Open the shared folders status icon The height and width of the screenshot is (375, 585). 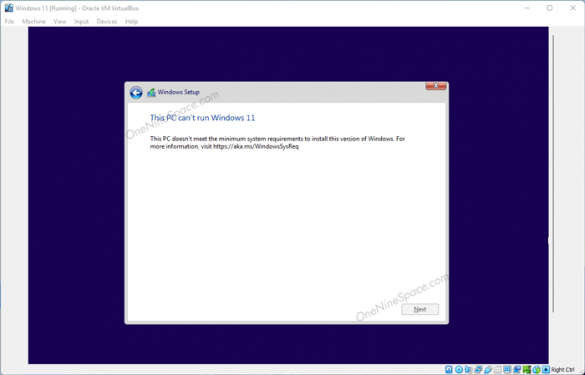click(497, 369)
